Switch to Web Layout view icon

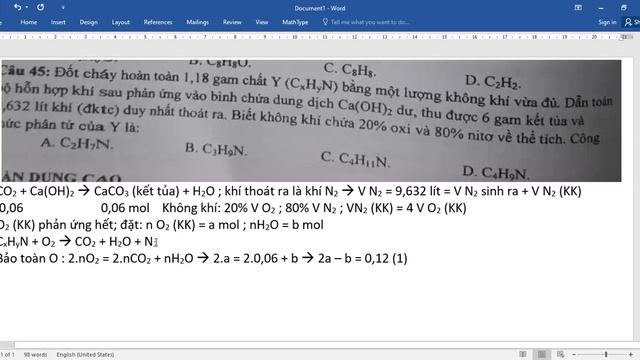click(x=560, y=354)
